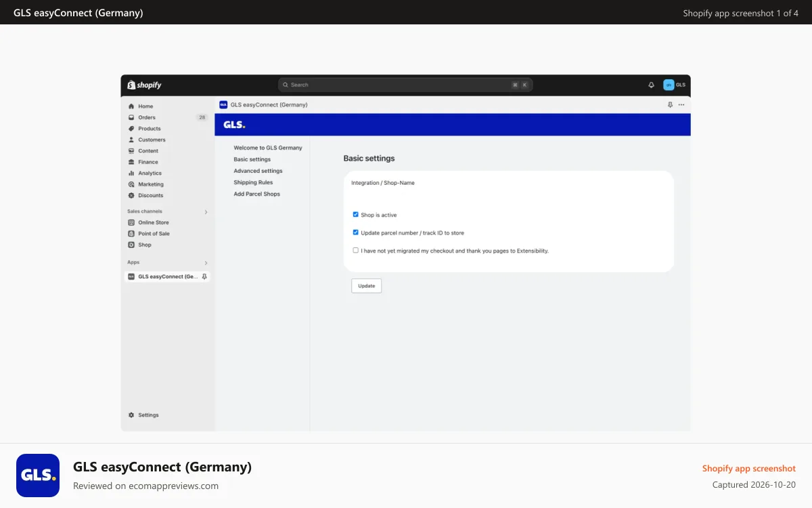Image resolution: width=812 pixels, height=508 pixels.
Task: Open Shipping Rules
Action: pyautogui.click(x=254, y=182)
